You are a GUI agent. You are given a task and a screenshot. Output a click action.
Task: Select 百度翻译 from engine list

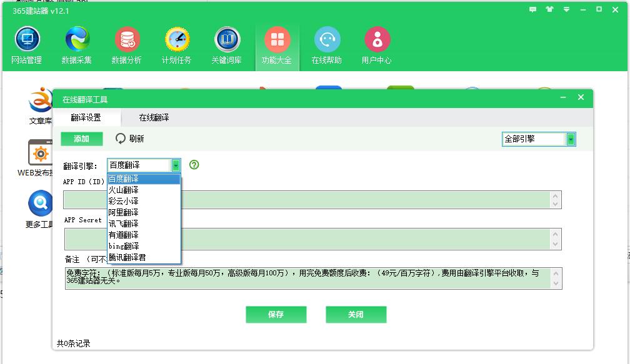[x=144, y=179]
